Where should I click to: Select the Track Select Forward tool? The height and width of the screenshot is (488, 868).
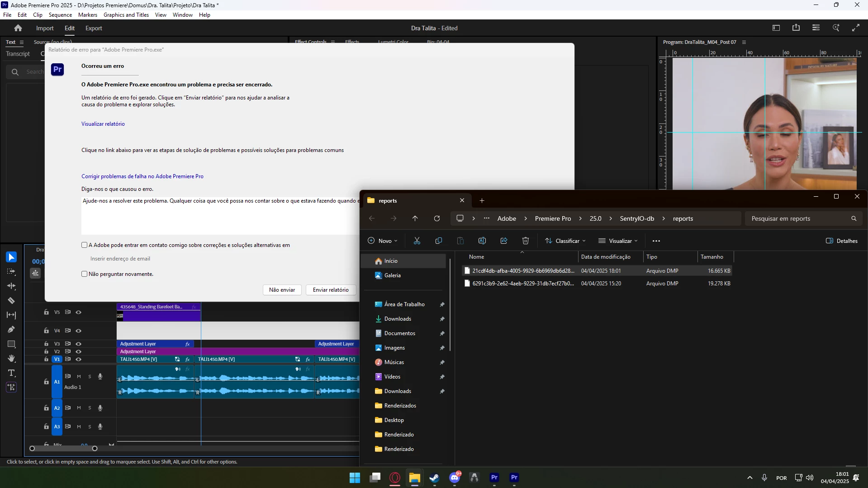11,272
